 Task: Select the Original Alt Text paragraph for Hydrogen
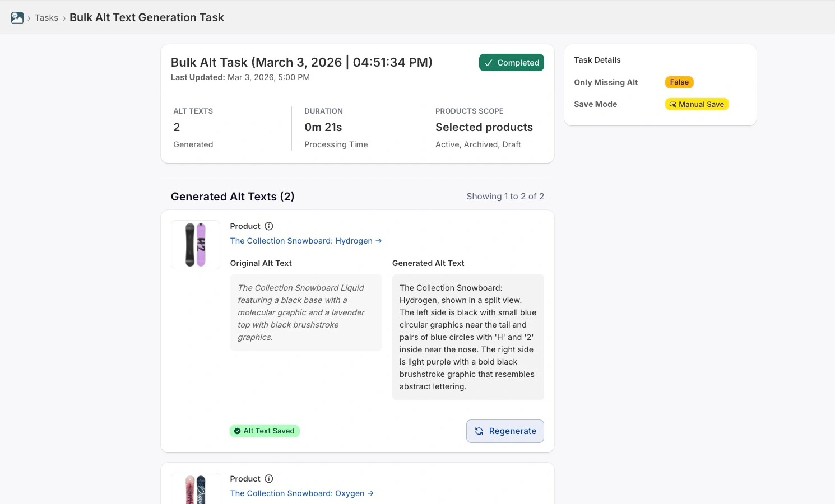[305, 312]
